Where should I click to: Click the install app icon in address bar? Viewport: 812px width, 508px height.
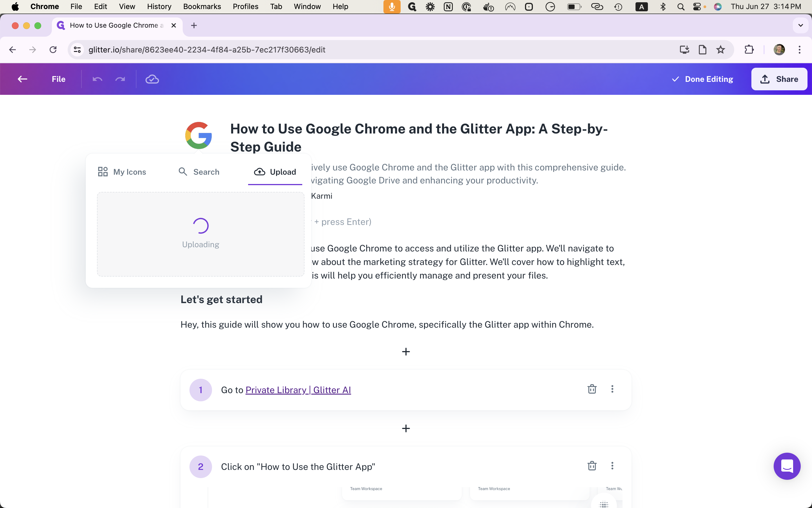point(685,50)
